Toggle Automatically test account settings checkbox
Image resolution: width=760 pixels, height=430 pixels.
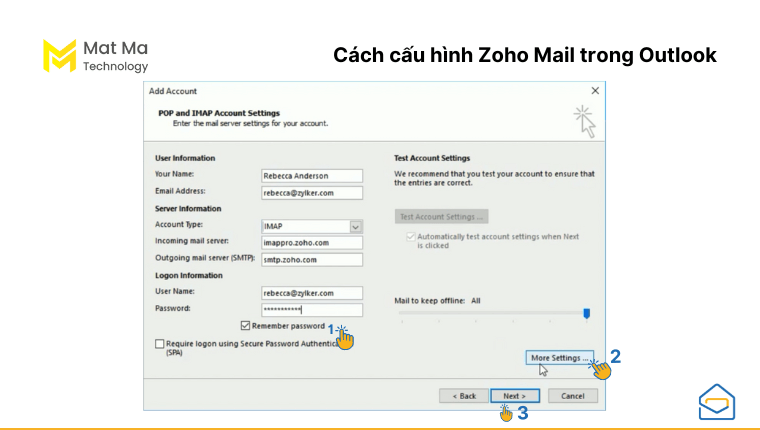411,237
